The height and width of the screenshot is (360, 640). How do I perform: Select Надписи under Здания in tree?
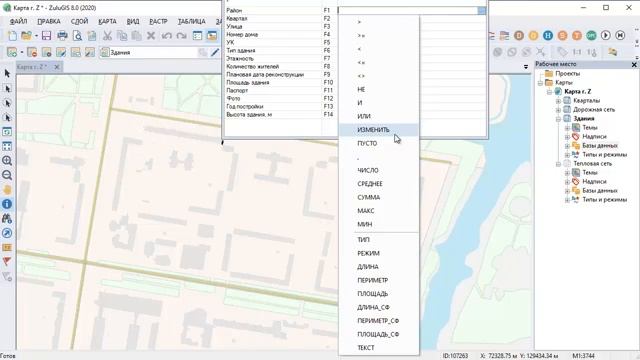pyautogui.click(x=594, y=137)
